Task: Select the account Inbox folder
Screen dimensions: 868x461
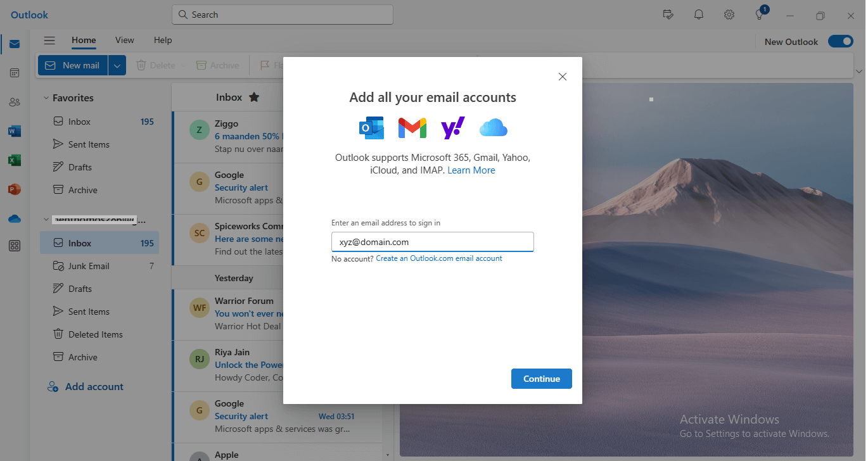Action: tap(99, 243)
